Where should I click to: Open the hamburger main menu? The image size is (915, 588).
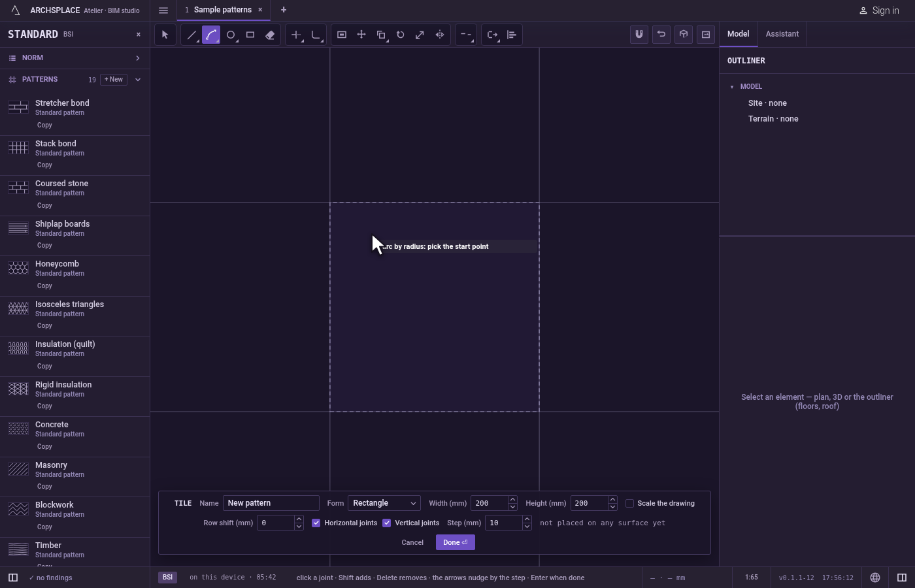[163, 10]
